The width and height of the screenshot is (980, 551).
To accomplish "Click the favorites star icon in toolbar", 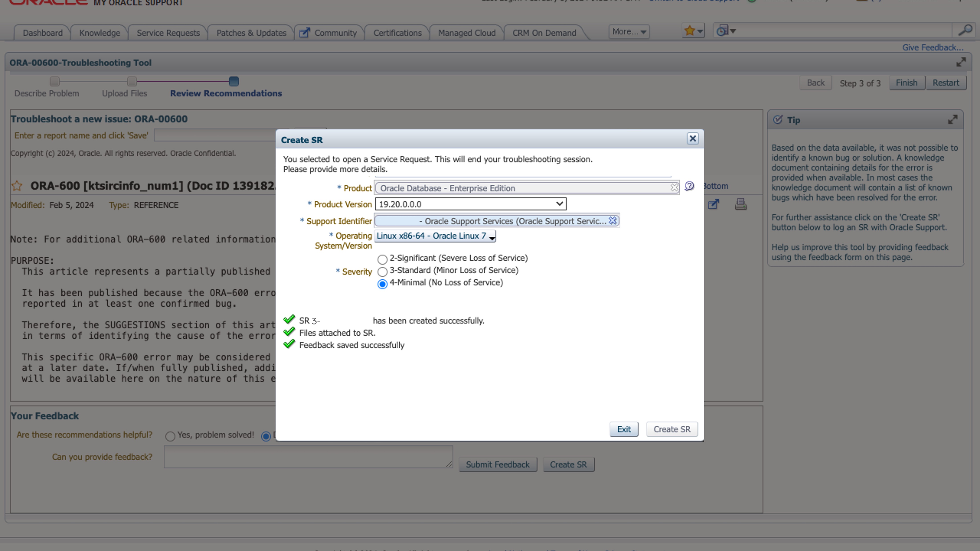I will tap(690, 31).
